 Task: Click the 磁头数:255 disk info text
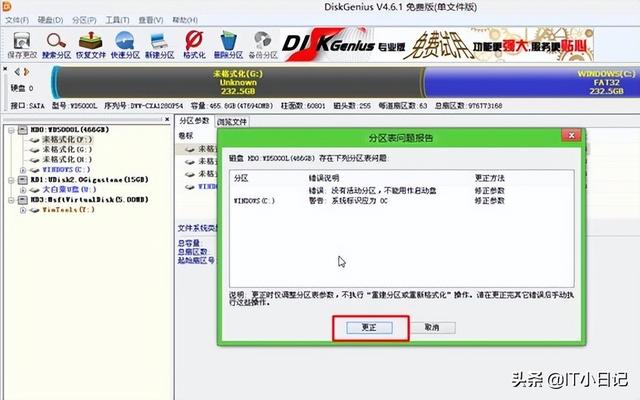pos(352,106)
